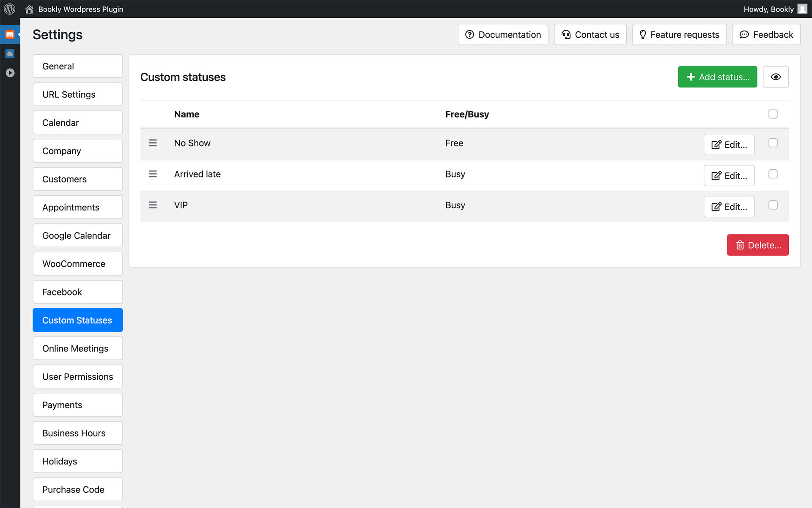The height and width of the screenshot is (508, 812).
Task: Open the Google Calendar settings tab
Action: (x=78, y=236)
